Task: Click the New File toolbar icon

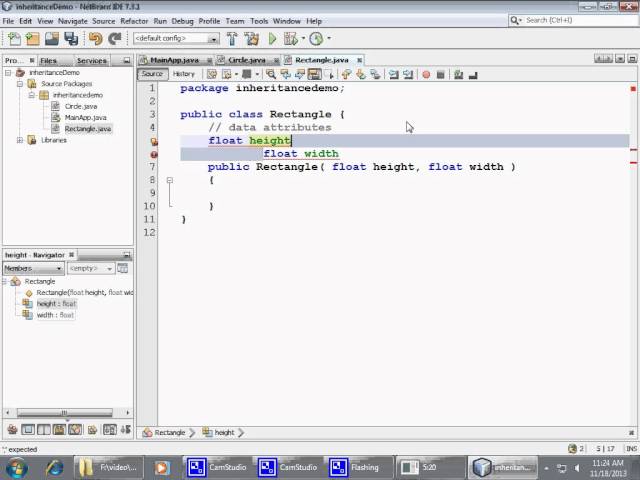Action: (14, 39)
